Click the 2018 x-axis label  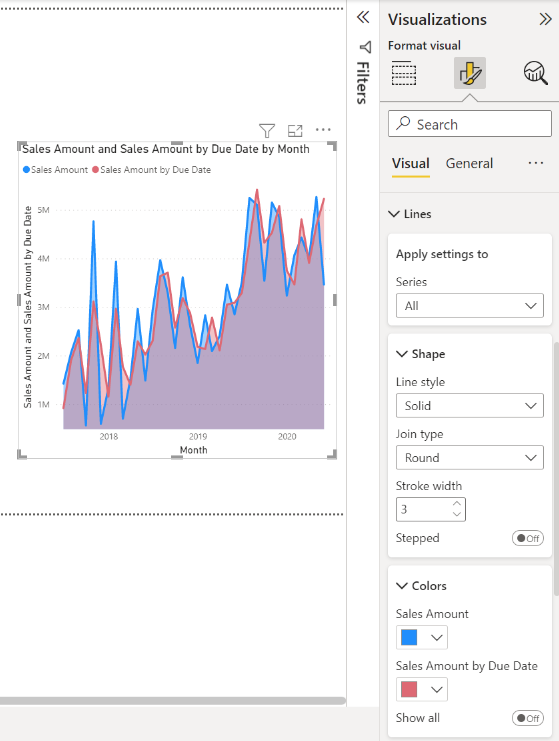[109, 436]
